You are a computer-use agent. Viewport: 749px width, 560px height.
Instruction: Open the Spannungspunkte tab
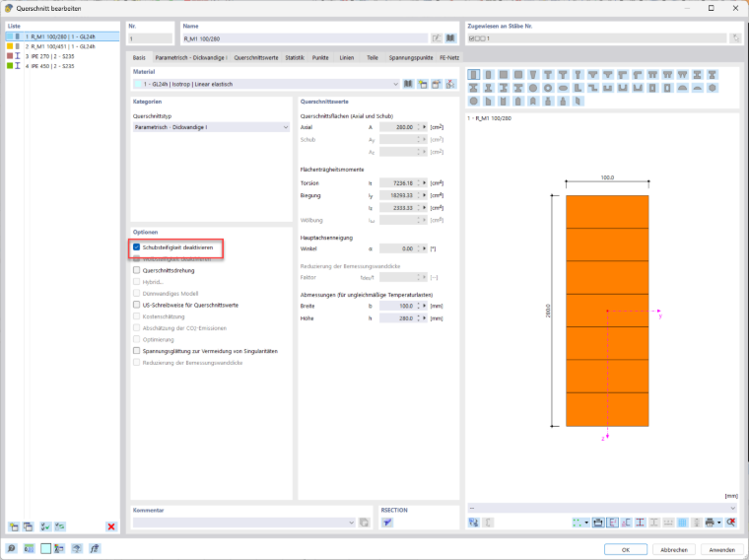pos(410,57)
